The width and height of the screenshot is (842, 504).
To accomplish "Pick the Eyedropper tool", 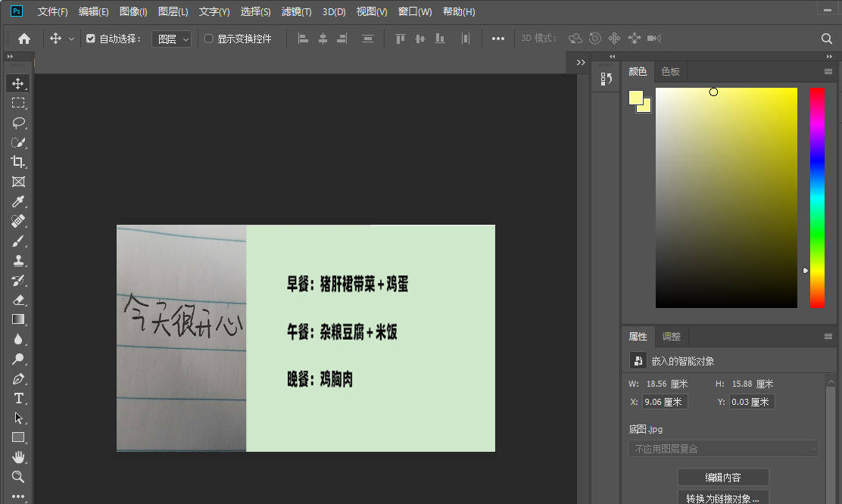I will [x=18, y=201].
